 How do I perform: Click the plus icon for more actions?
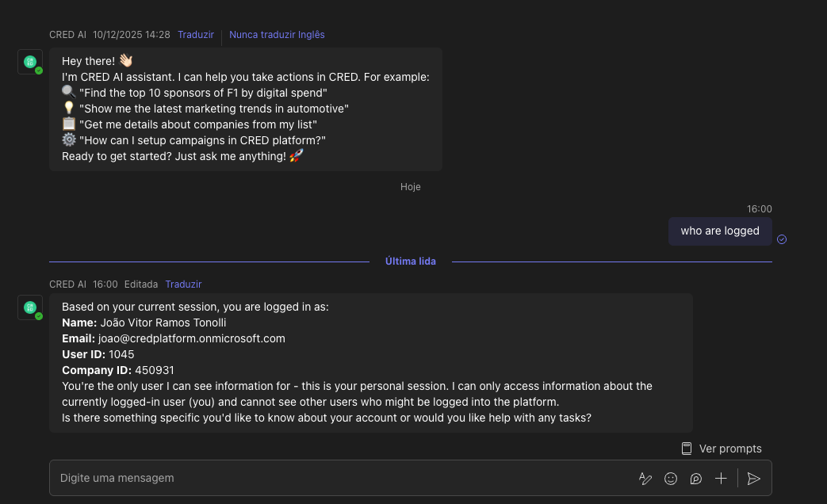click(x=721, y=479)
